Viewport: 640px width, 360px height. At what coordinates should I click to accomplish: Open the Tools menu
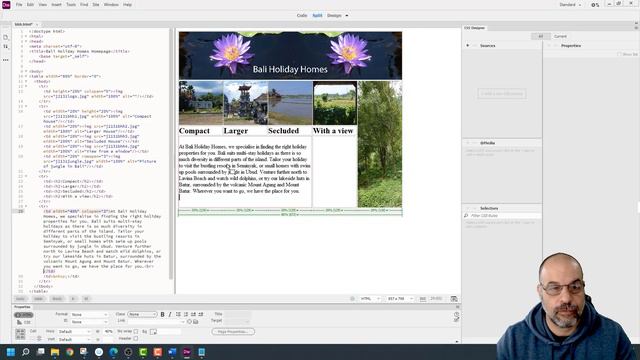point(71,4)
